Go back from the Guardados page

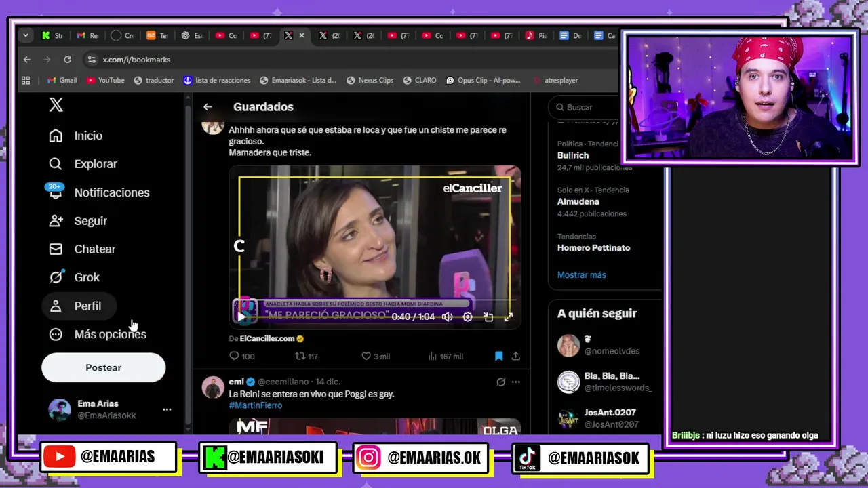[x=208, y=107]
